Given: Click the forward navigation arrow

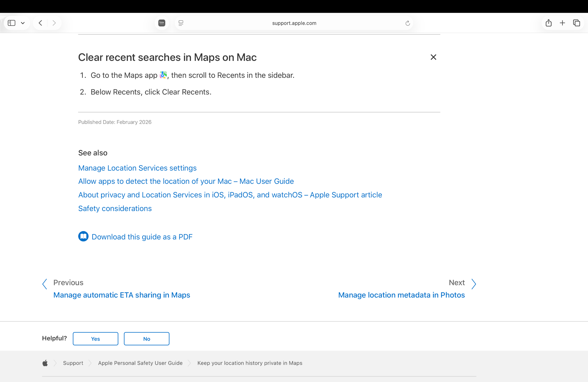Looking at the screenshot, I should [54, 23].
